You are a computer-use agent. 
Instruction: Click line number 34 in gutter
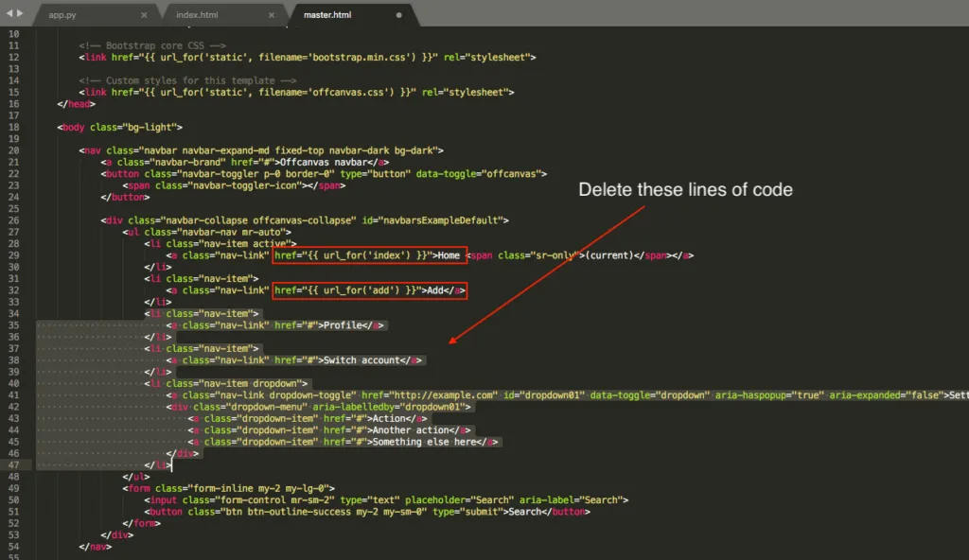pyautogui.click(x=13, y=313)
